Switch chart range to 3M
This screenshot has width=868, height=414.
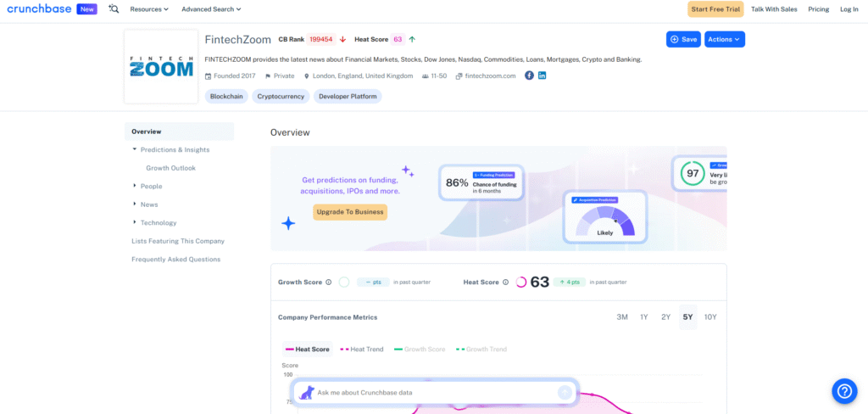click(x=622, y=317)
